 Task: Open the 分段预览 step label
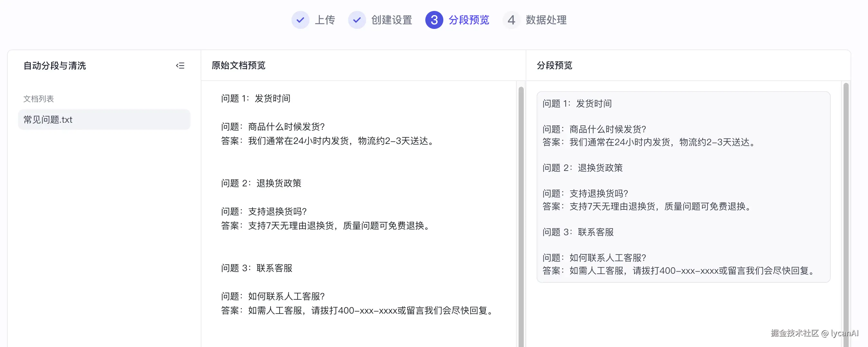[469, 20]
